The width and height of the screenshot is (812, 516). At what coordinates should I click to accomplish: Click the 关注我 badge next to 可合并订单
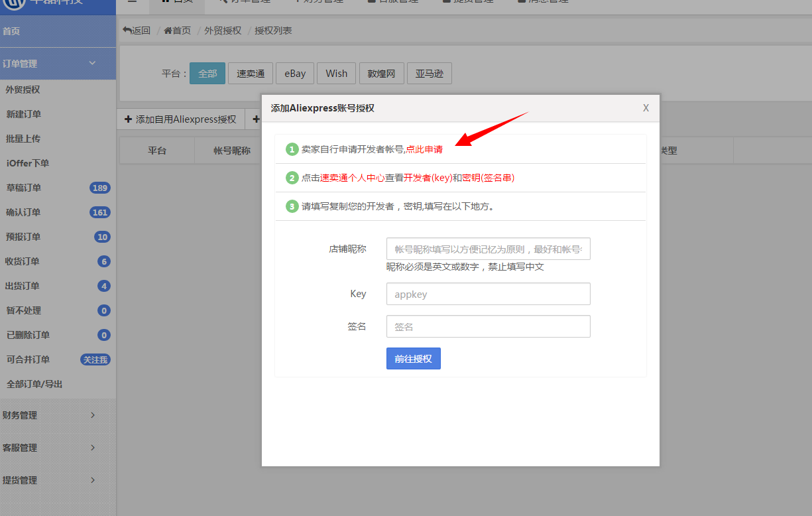point(95,359)
